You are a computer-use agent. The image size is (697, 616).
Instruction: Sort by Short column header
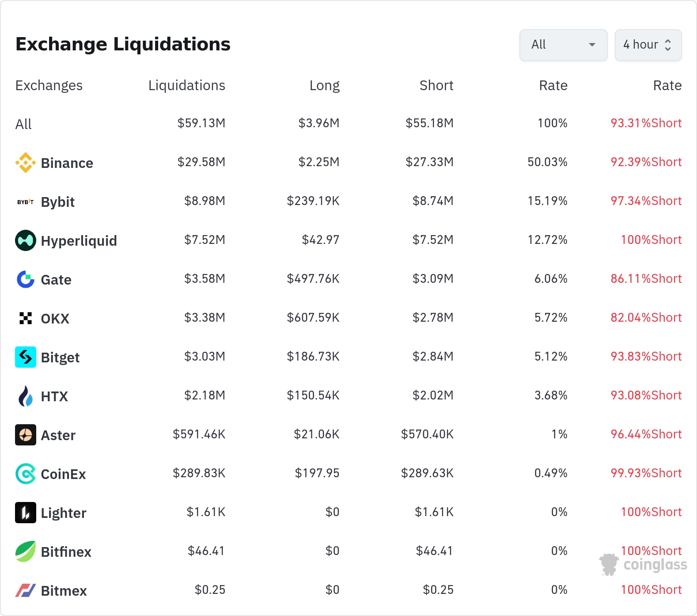436,85
